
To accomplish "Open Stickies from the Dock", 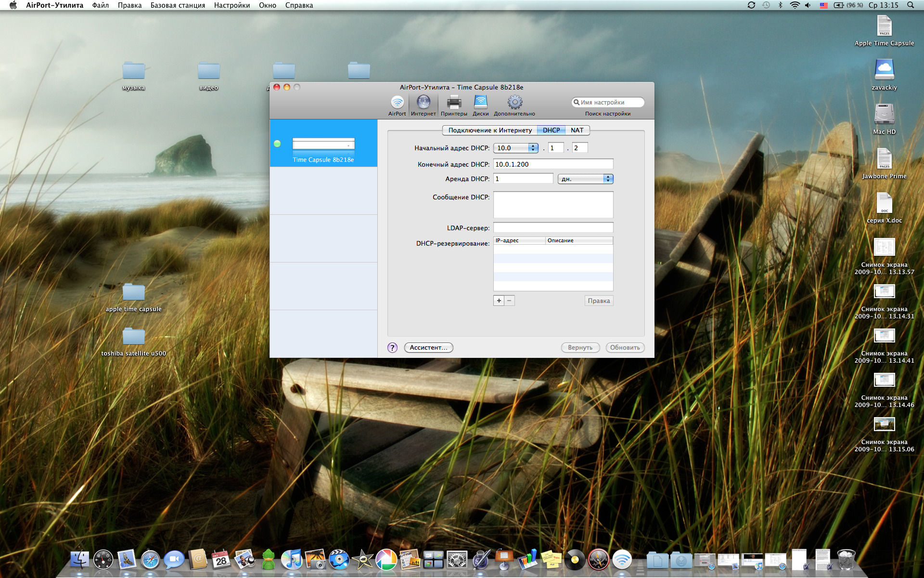I will (x=551, y=560).
